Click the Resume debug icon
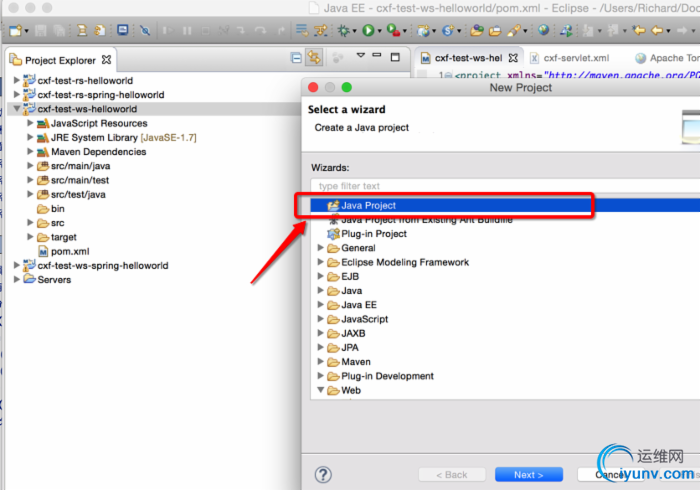700x490 pixels. pyautogui.click(x=168, y=31)
